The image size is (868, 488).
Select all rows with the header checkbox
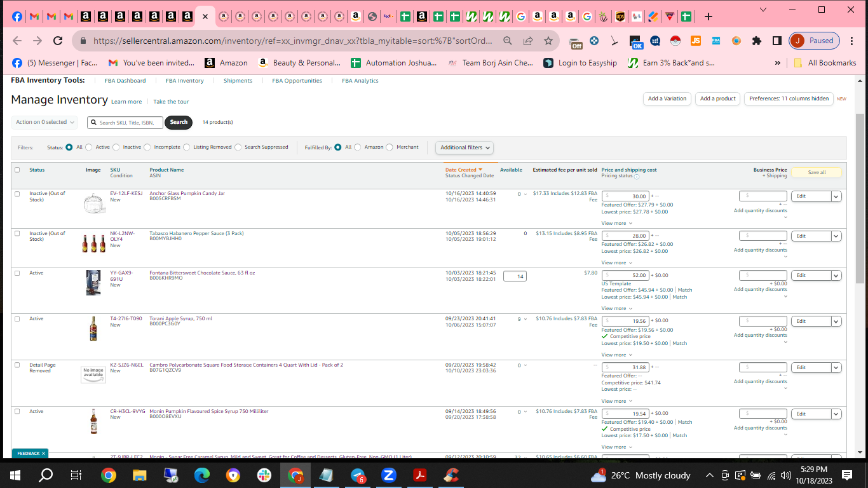(x=17, y=170)
